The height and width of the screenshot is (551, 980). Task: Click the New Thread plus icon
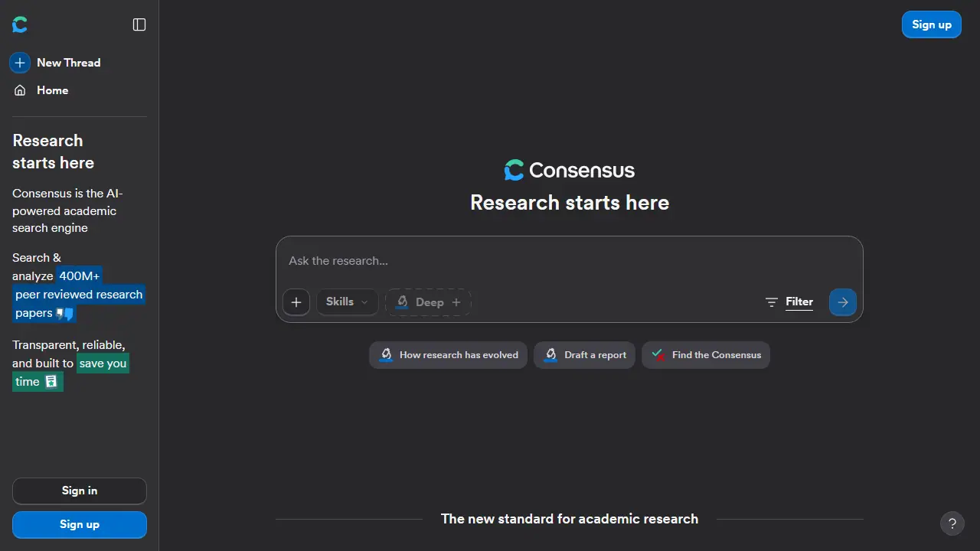20,63
